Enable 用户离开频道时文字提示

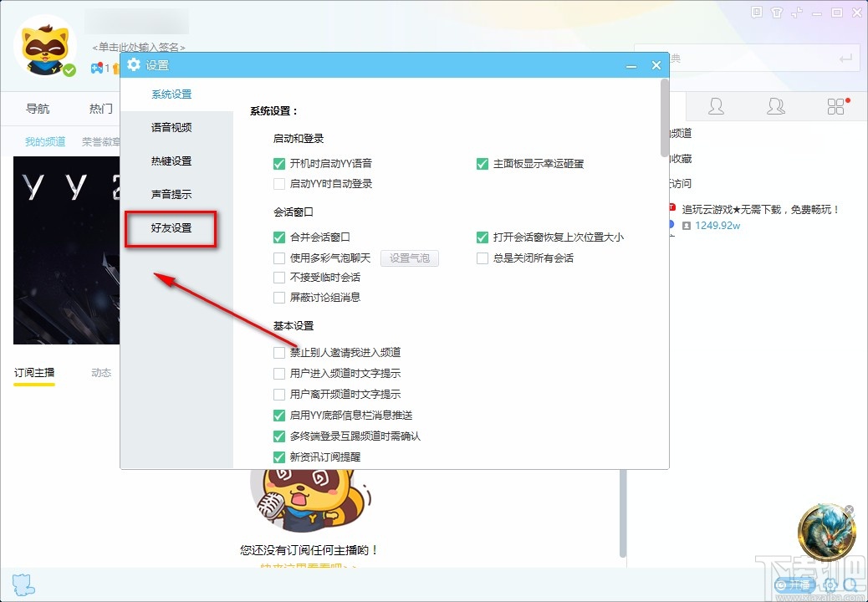279,395
